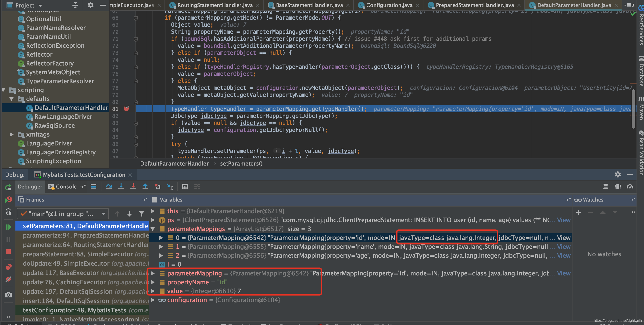Click View link for 'age' ParameterMapping row

564,256
